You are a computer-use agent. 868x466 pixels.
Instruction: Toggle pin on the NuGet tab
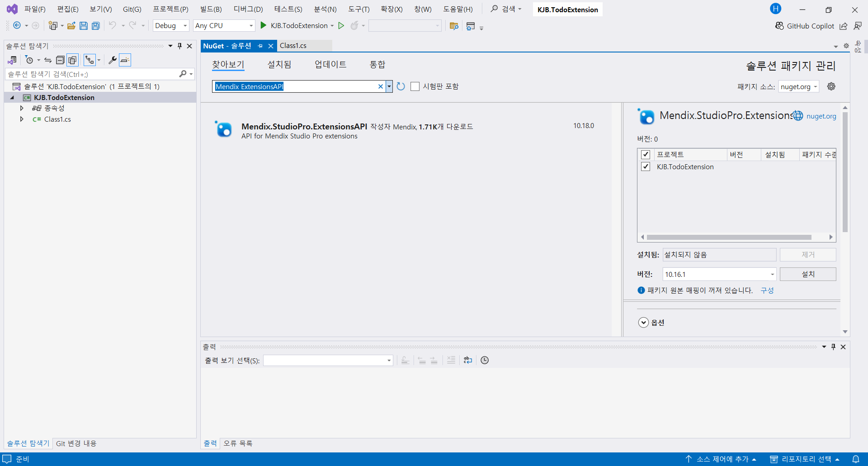(260, 46)
